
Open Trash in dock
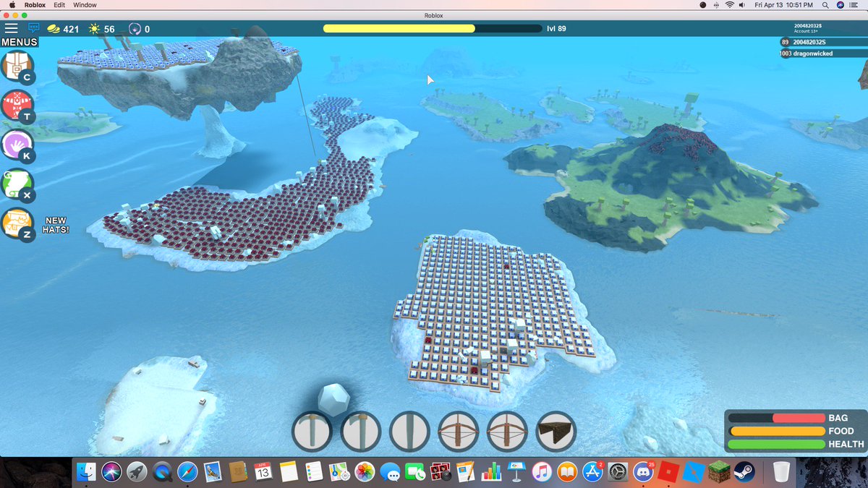tap(780, 472)
